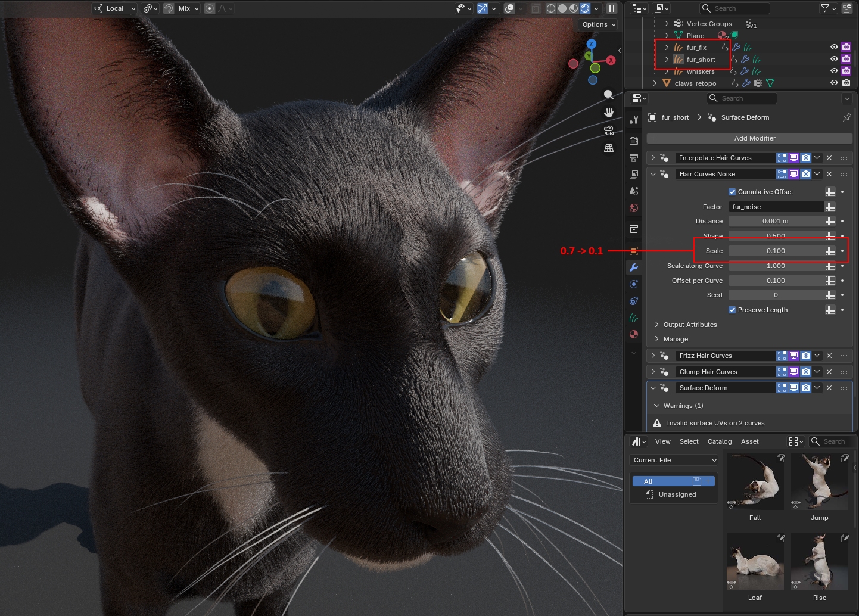859x616 pixels.
Task: Open the viewport Options button
Action: tap(598, 24)
